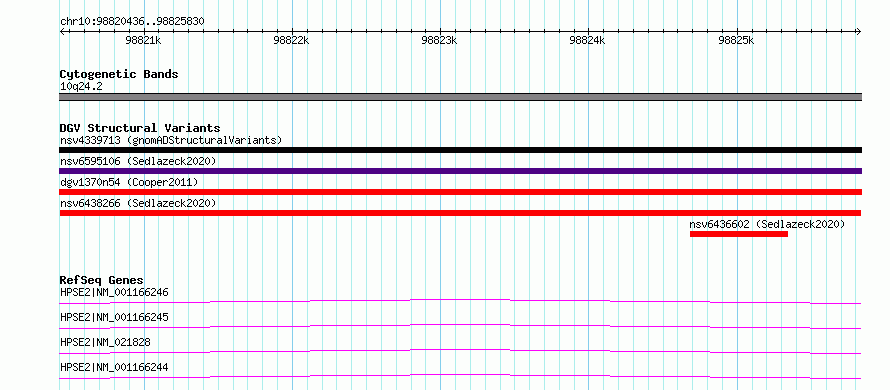Click the HPSE2|NM_001166244 transcript label
This screenshot has width=890, height=390.
[114, 368]
